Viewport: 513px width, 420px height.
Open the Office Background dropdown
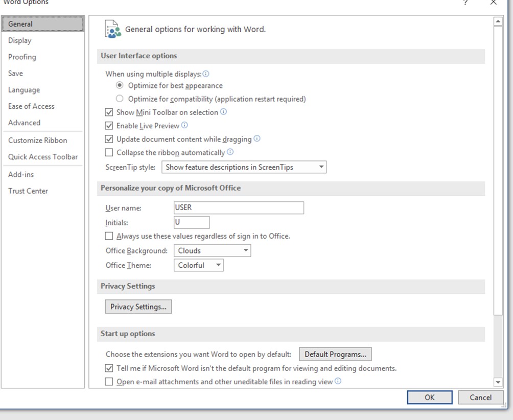click(x=213, y=250)
